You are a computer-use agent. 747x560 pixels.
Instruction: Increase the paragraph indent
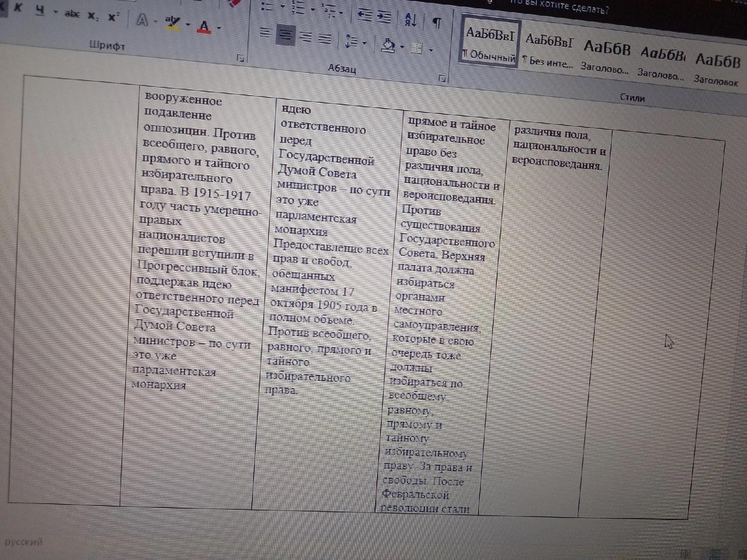pyautogui.click(x=384, y=16)
